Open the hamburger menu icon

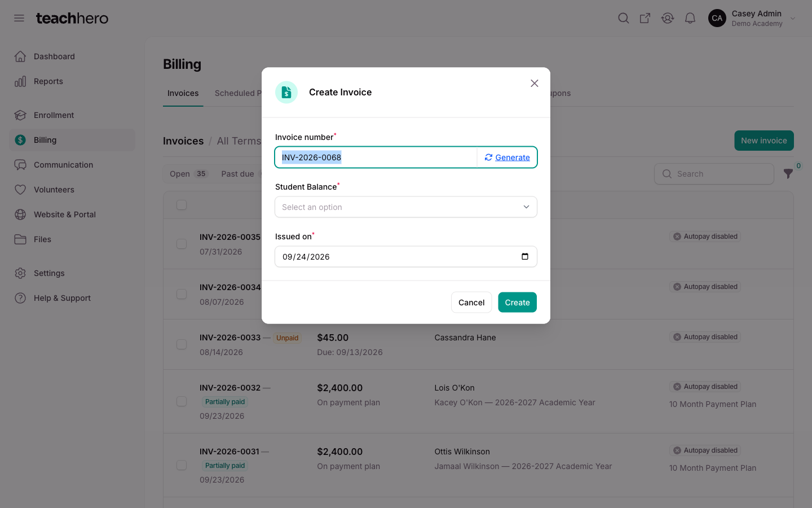point(19,18)
